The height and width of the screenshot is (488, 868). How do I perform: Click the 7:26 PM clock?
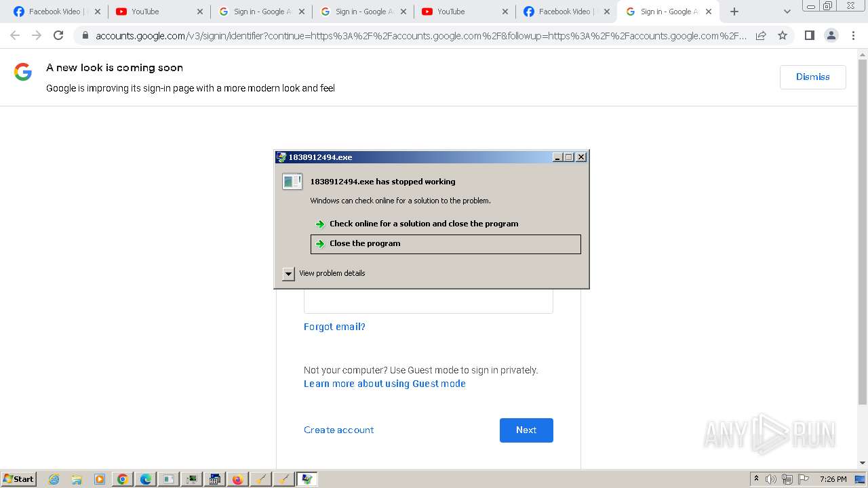coord(833,479)
